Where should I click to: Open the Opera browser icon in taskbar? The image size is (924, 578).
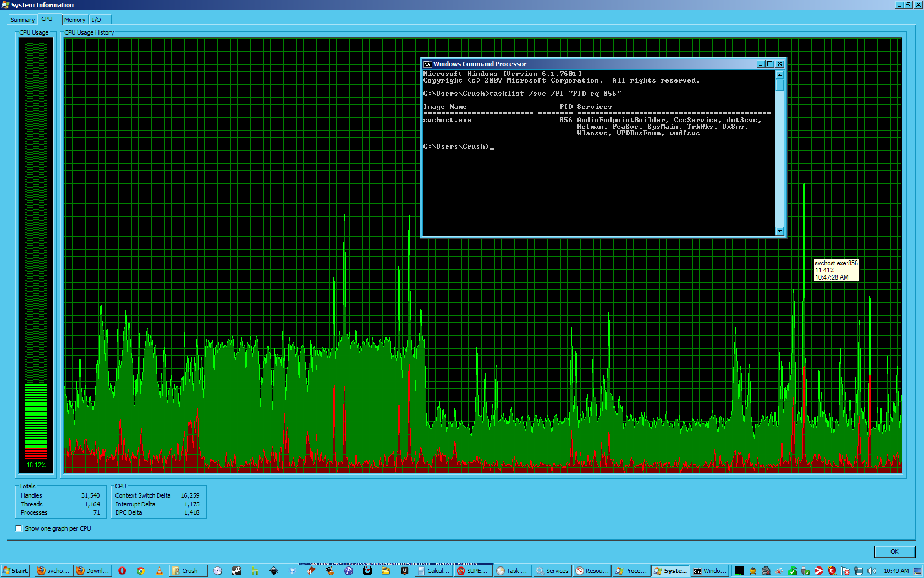tap(122, 571)
